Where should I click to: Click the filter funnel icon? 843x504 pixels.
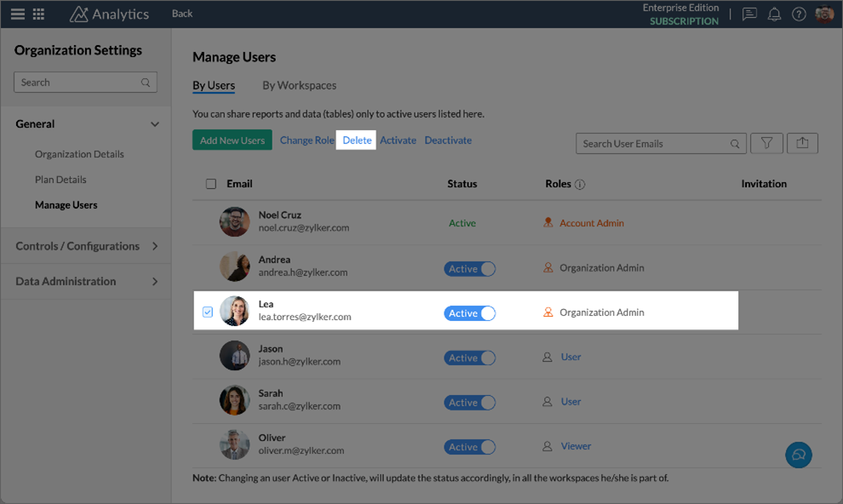766,143
